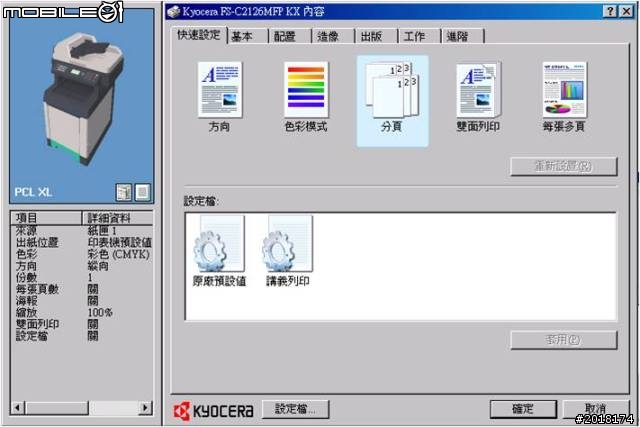Open the 影像 imaging tab
This screenshot has width=640, height=427.
[x=333, y=36]
